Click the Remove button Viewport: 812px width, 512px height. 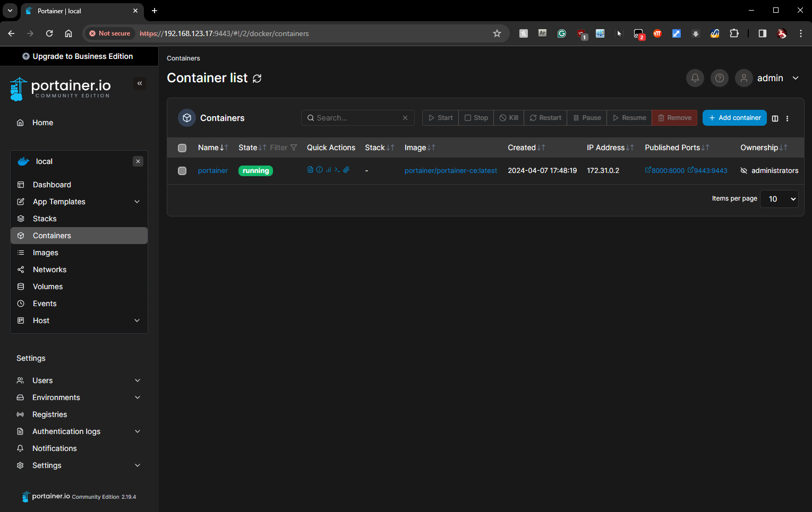coord(674,118)
